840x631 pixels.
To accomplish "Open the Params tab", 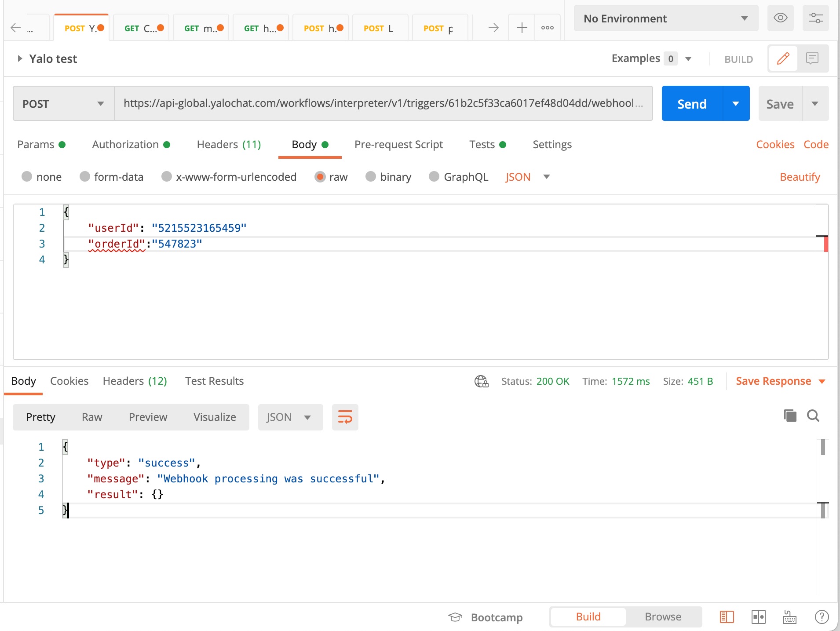I will [x=41, y=145].
